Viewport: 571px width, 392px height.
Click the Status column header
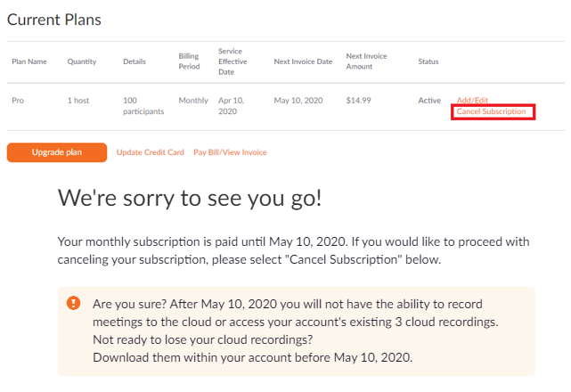(428, 61)
